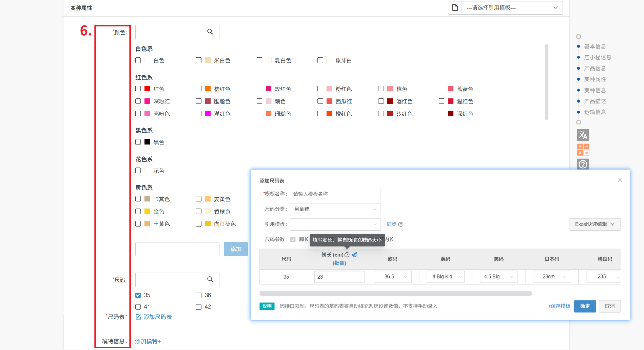Viewport: 644px width, 350px height.
Task: Open the Excel快速编辑 dropdown
Action: [x=595, y=224]
